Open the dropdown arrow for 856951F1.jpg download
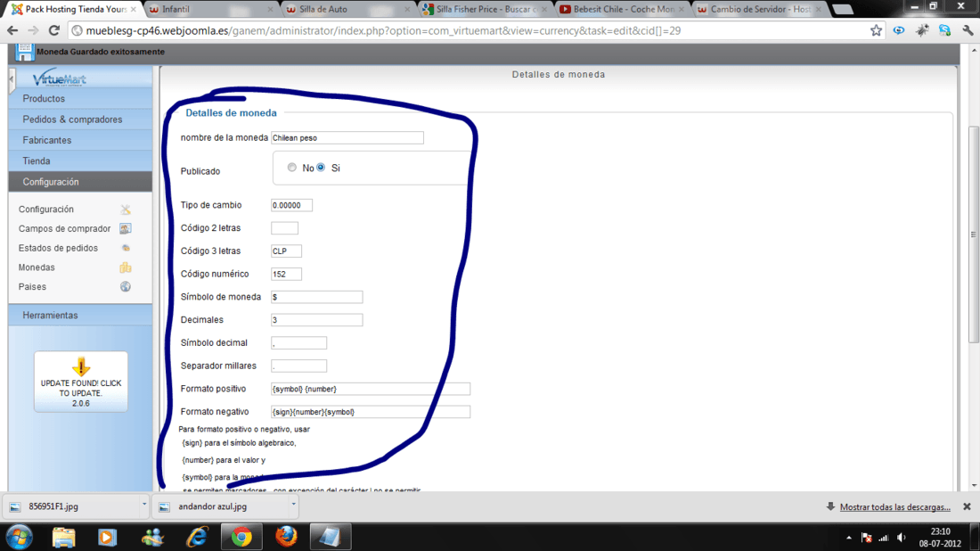This screenshot has width=980, height=551. coord(143,504)
